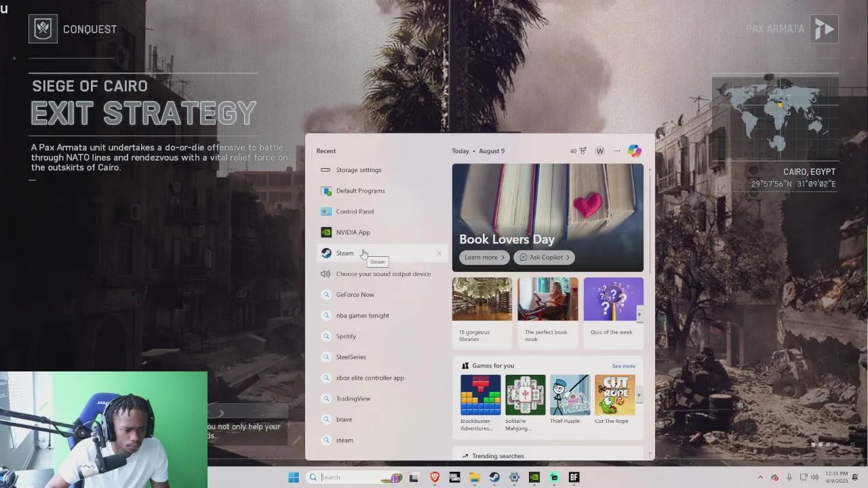Click the Learn more button

tap(484, 258)
